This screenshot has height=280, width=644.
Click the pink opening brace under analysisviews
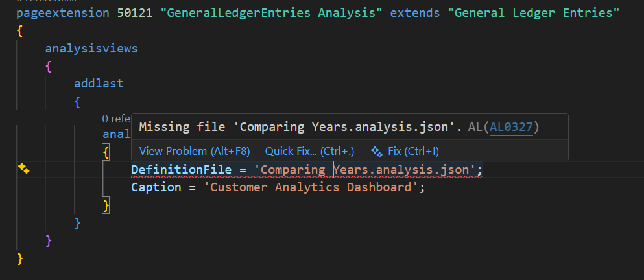point(49,66)
